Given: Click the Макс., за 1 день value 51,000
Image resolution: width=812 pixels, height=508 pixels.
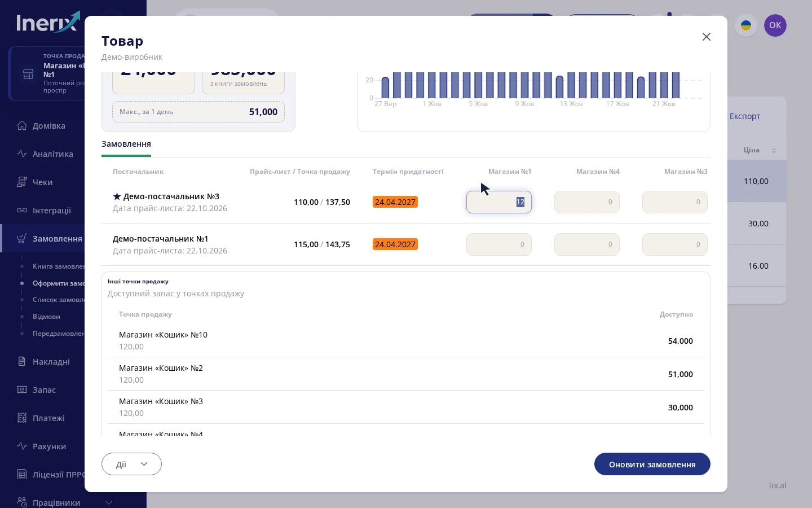Looking at the screenshot, I should (x=263, y=112).
